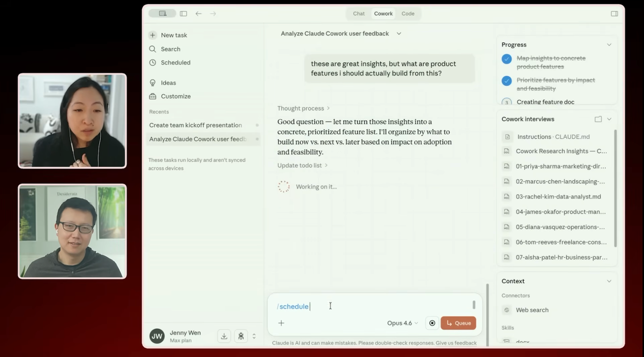This screenshot has width=644, height=357.
Task: Switch to the Code tab
Action: [408, 14]
